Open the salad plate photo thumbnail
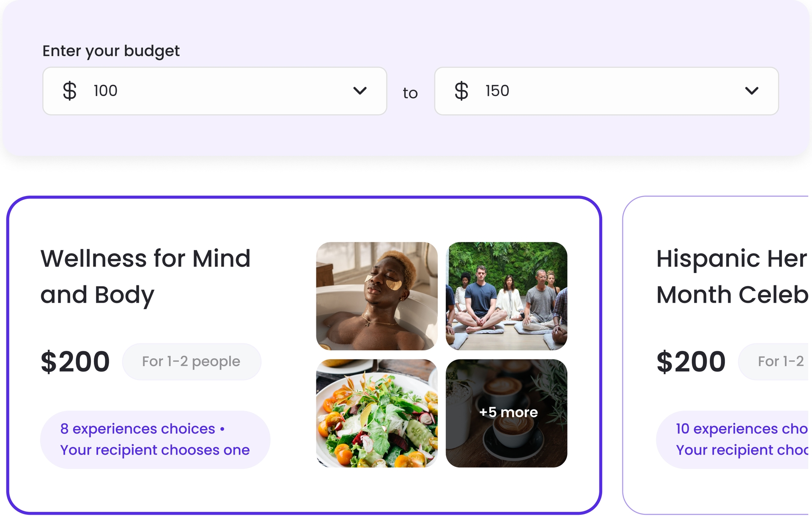Image resolution: width=812 pixels, height=516 pixels. [376, 413]
